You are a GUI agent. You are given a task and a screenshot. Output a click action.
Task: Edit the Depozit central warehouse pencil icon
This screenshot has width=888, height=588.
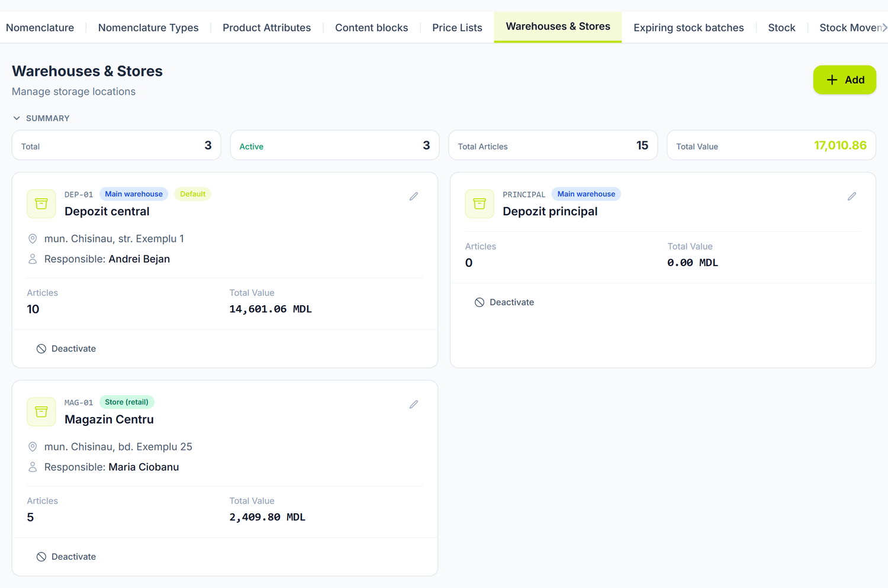point(414,196)
